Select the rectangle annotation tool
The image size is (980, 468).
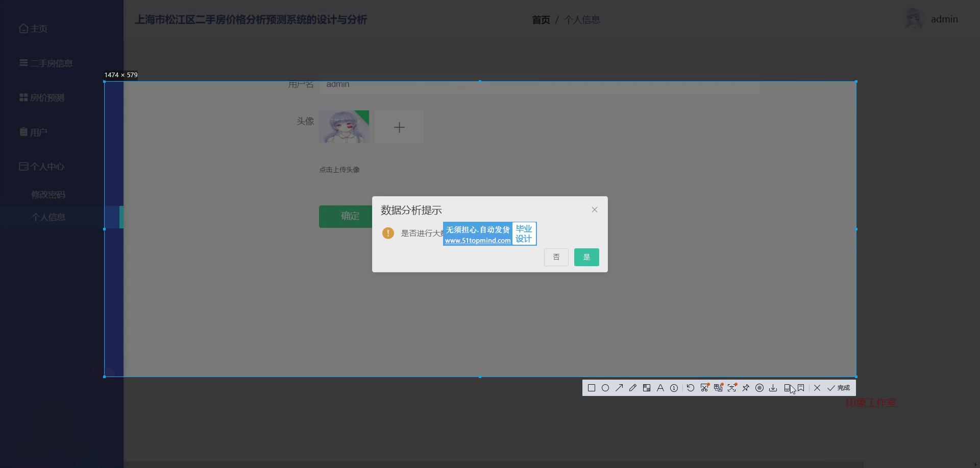pyautogui.click(x=592, y=388)
